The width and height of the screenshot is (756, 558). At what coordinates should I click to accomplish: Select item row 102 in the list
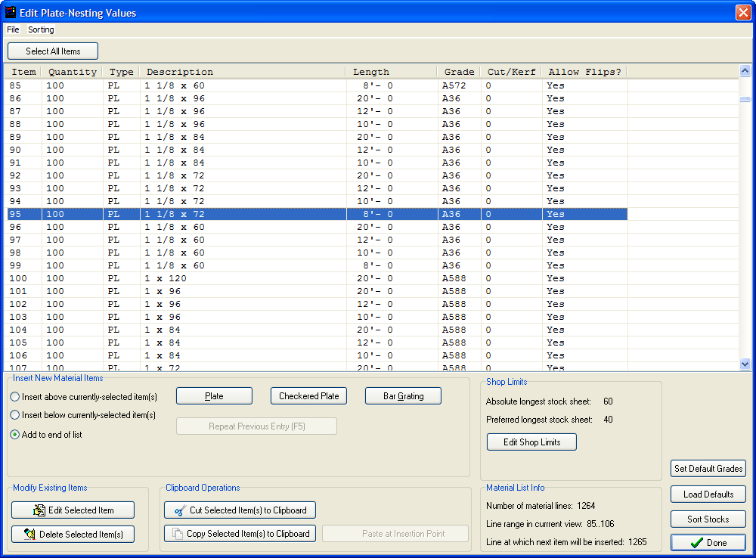tap(316, 304)
